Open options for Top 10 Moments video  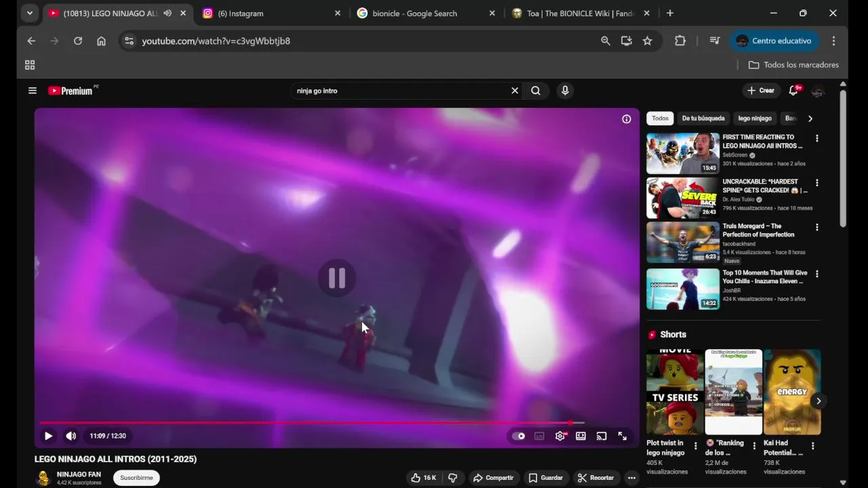point(816,274)
